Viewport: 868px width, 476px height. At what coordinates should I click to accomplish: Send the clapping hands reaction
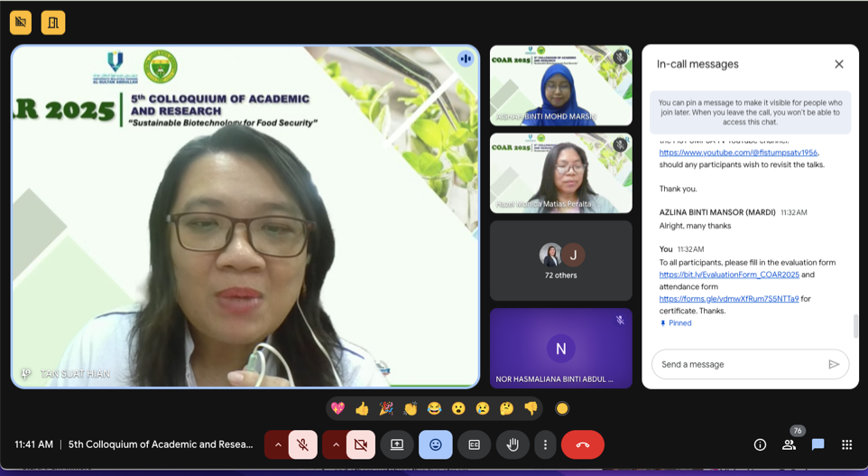point(411,408)
